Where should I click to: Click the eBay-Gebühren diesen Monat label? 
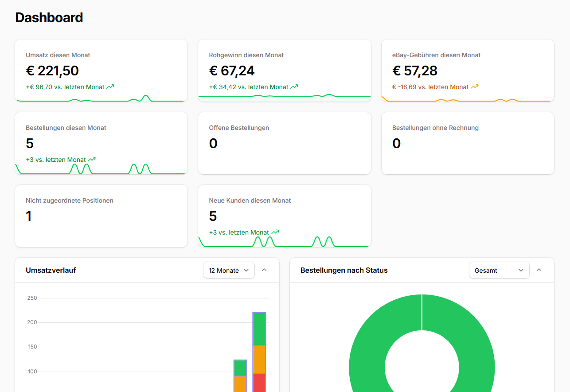[437, 55]
